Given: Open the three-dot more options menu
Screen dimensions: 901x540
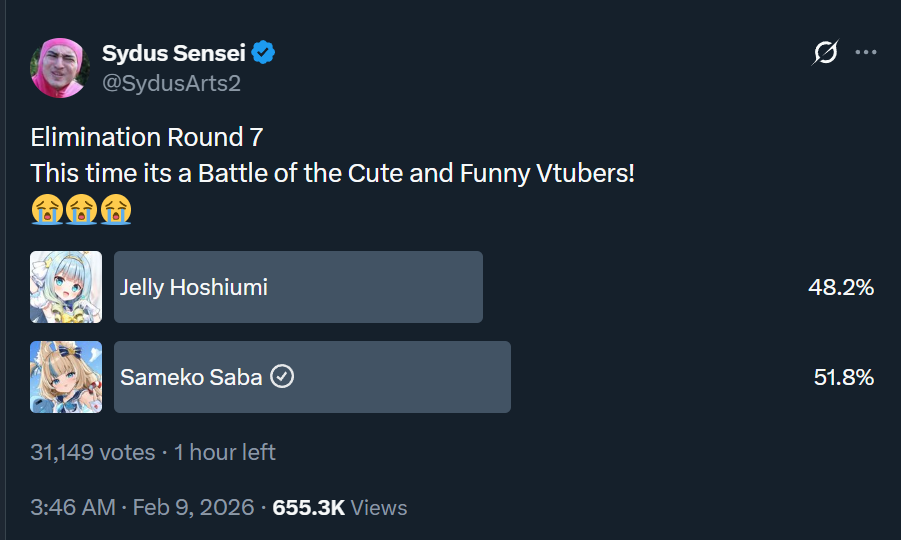Looking at the screenshot, I should [x=866, y=53].
